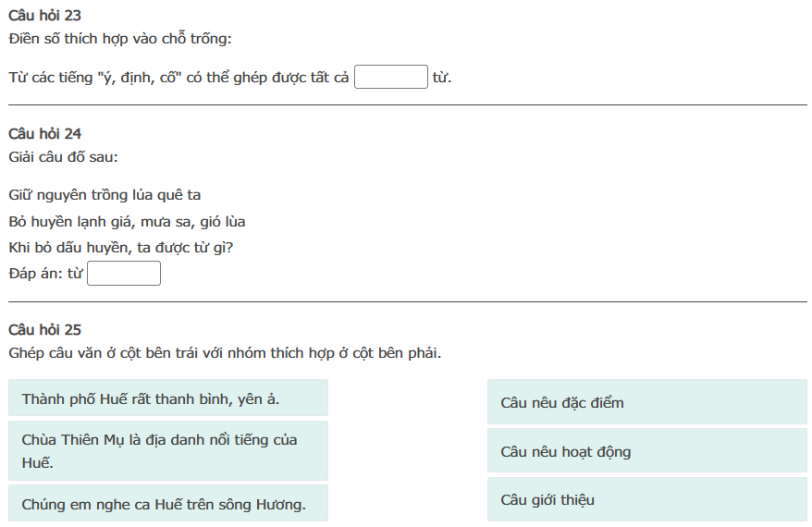The width and height of the screenshot is (812, 527).
Task: Click the word 'từ.' after question 23 blank
Action: [x=441, y=78]
